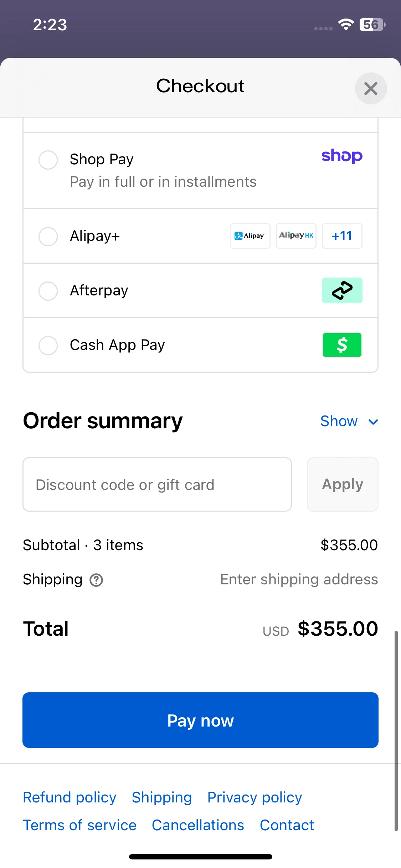Apply the discount code
The width and height of the screenshot is (401, 868).
(343, 485)
